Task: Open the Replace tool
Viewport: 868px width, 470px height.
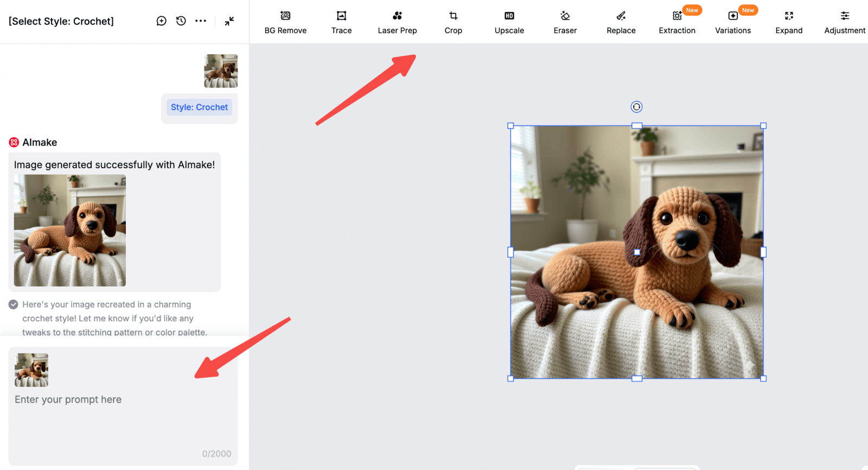Action: coord(621,22)
